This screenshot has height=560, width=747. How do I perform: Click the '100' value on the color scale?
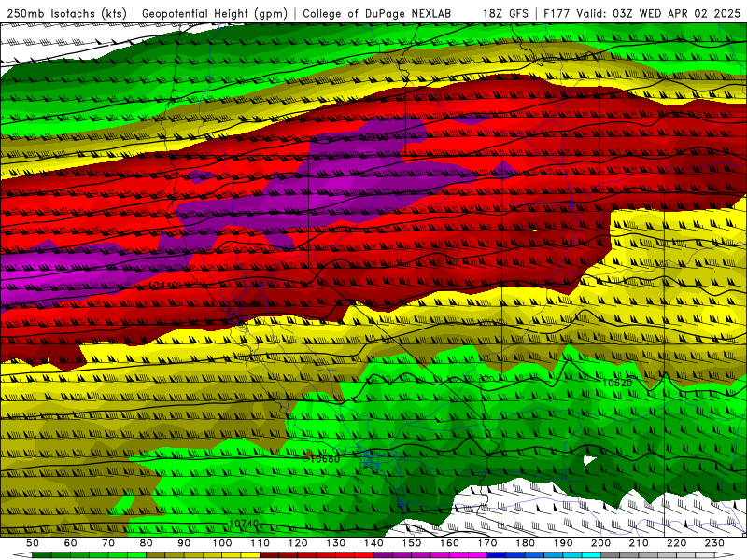(x=222, y=543)
